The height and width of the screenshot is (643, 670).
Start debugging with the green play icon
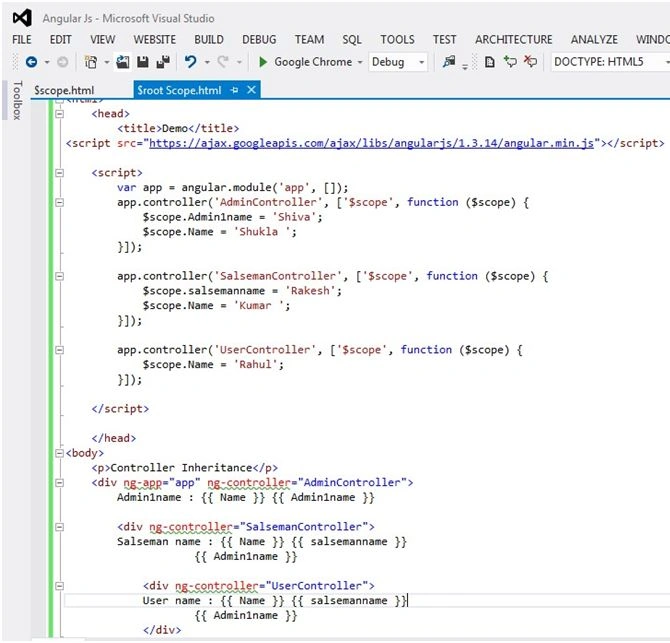[263, 62]
